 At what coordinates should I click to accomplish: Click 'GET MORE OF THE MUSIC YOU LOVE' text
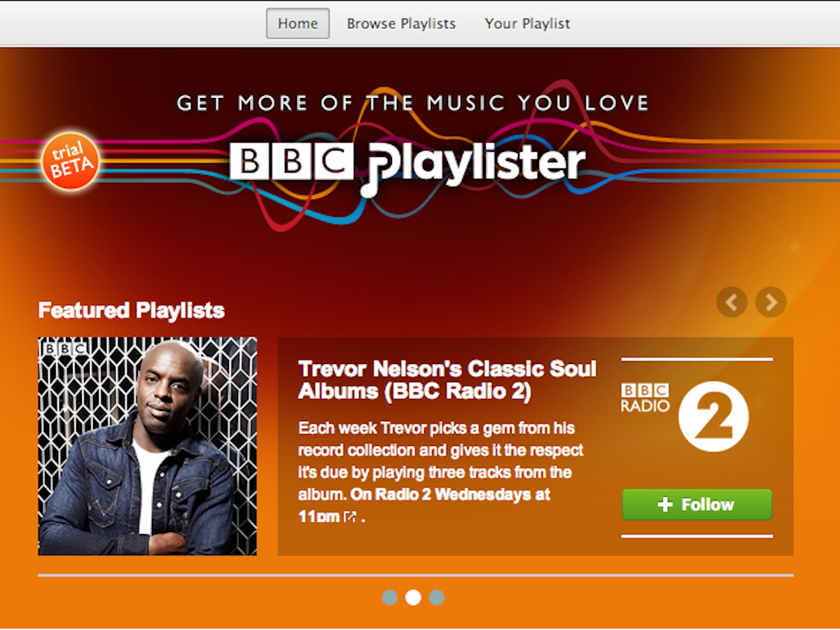coord(413,104)
